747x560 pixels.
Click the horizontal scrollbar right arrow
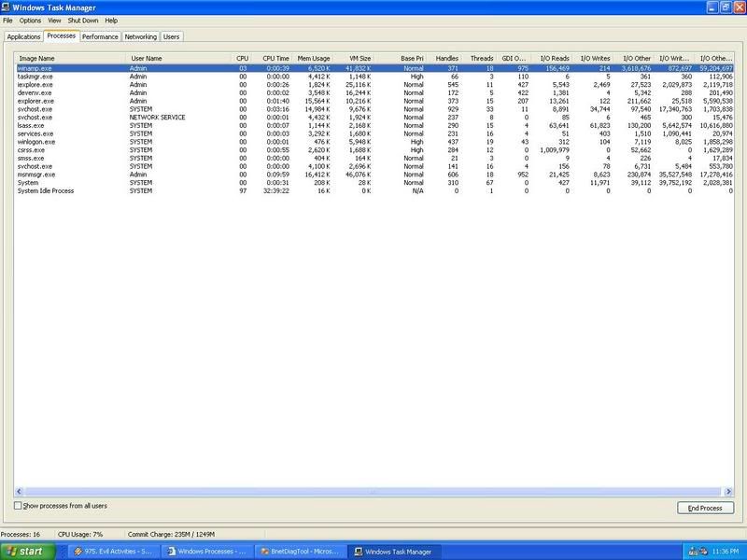point(728,492)
